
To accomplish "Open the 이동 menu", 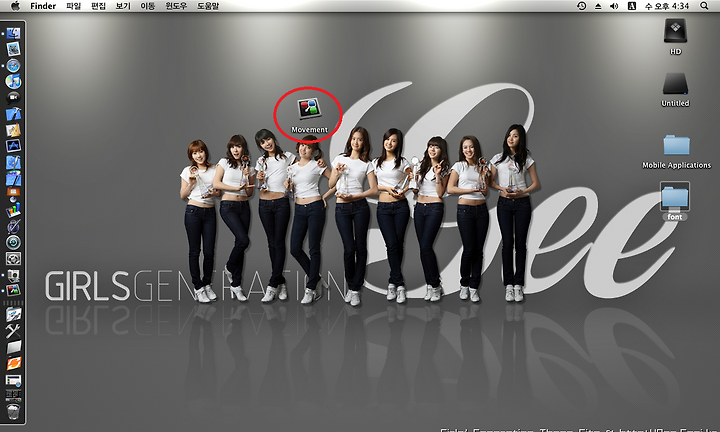I will (x=147, y=6).
